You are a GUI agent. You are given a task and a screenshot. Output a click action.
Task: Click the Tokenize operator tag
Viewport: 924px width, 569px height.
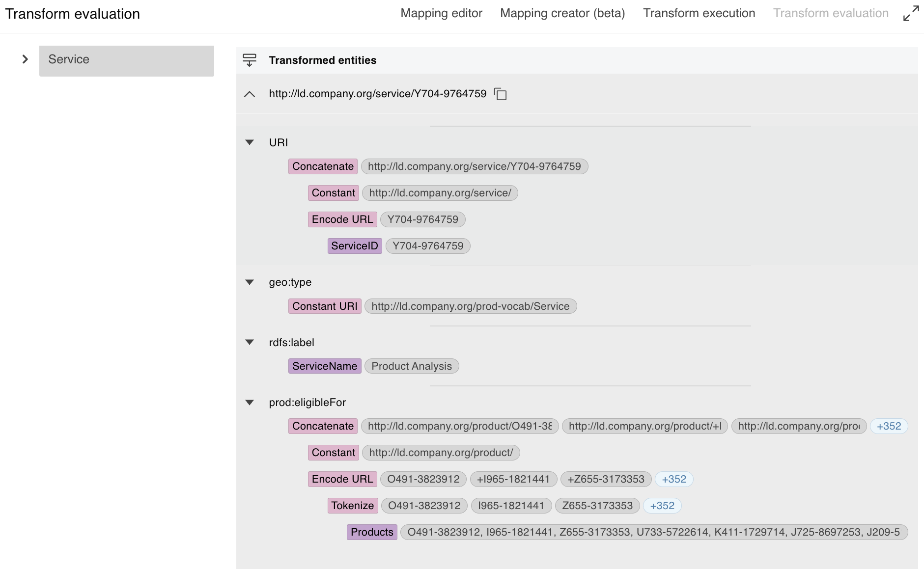pos(353,506)
